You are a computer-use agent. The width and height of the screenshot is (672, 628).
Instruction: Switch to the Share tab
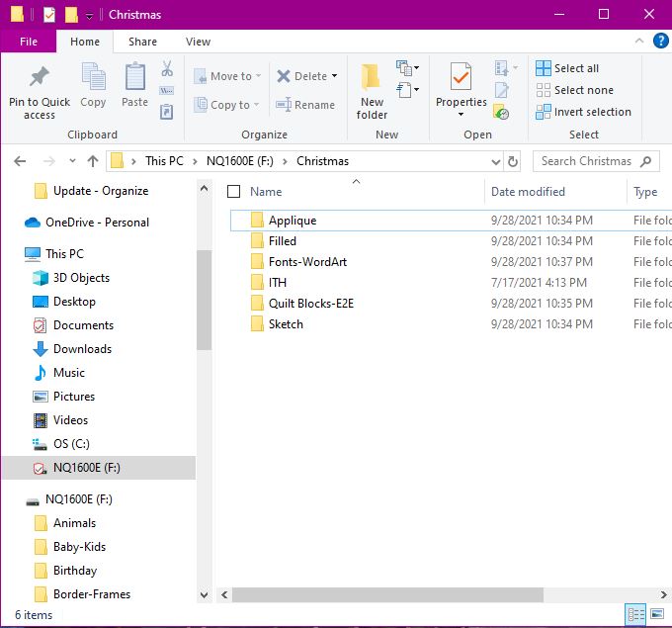[142, 42]
